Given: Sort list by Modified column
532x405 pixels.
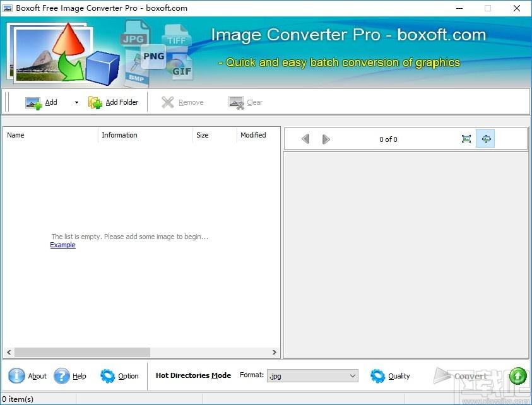Looking at the screenshot, I should (x=258, y=135).
